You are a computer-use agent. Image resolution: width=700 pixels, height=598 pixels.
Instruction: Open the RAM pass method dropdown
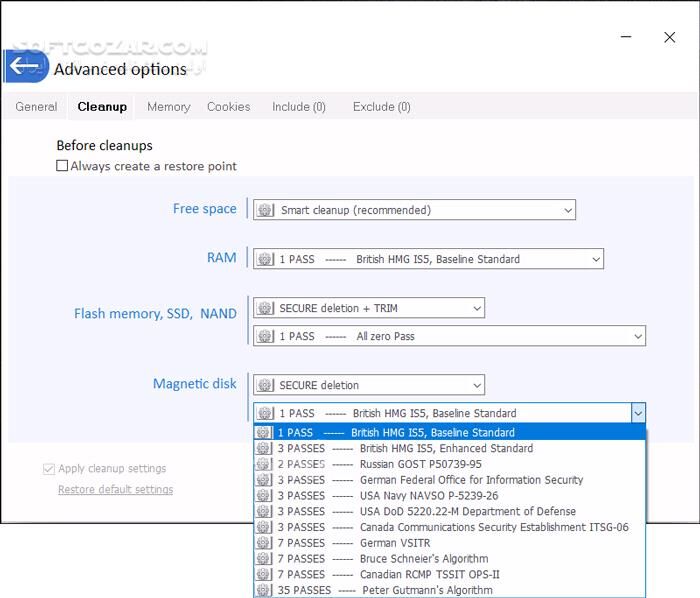595,259
